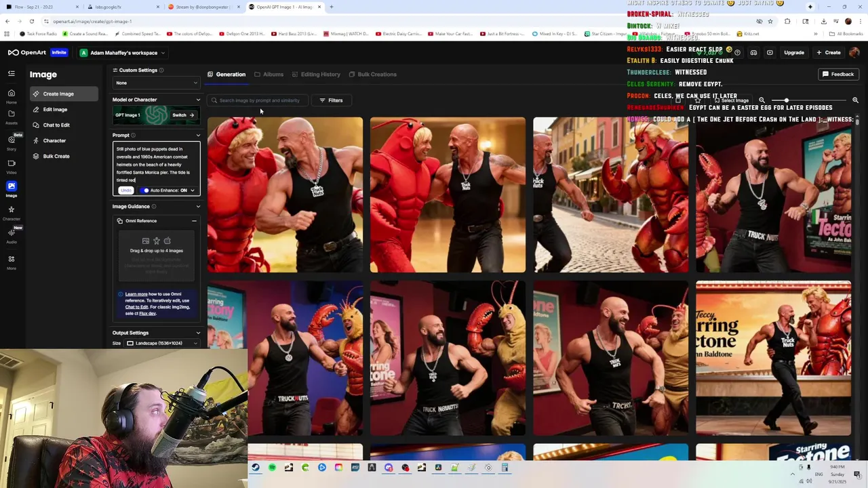Click the Omni Reference drag and drop area

[x=157, y=256]
